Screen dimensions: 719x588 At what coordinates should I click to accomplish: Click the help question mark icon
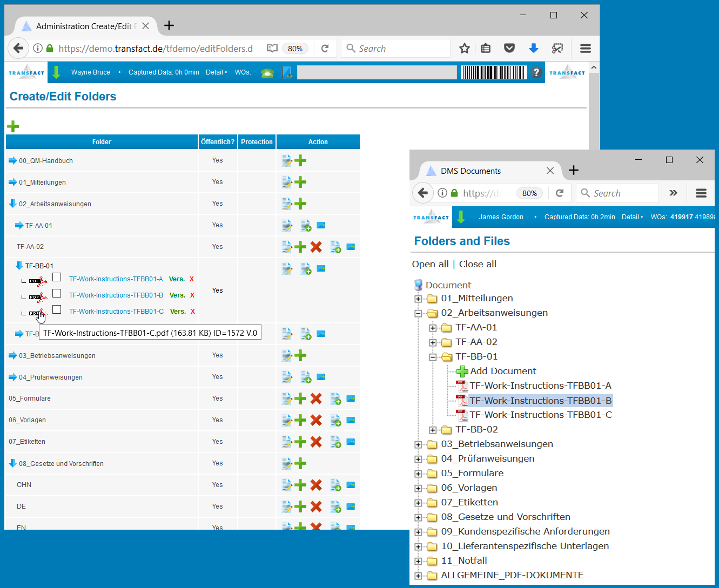click(x=536, y=72)
